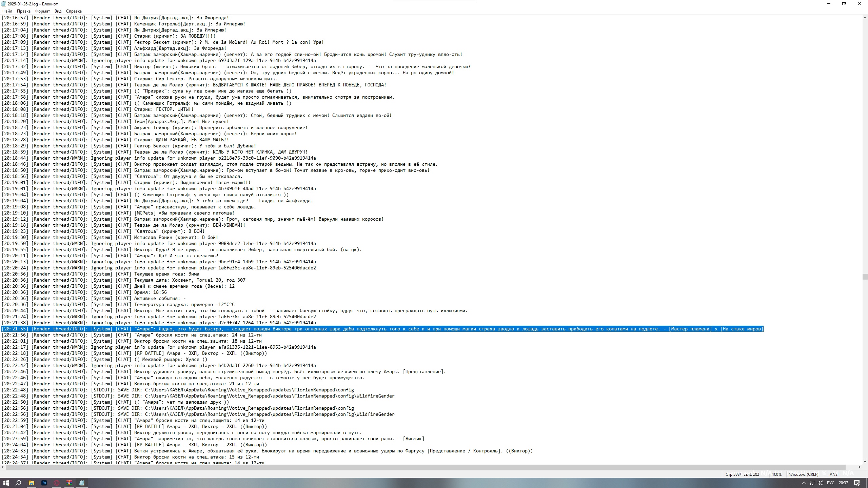Click the 'Дней к смене времени года' line

coord(118,286)
